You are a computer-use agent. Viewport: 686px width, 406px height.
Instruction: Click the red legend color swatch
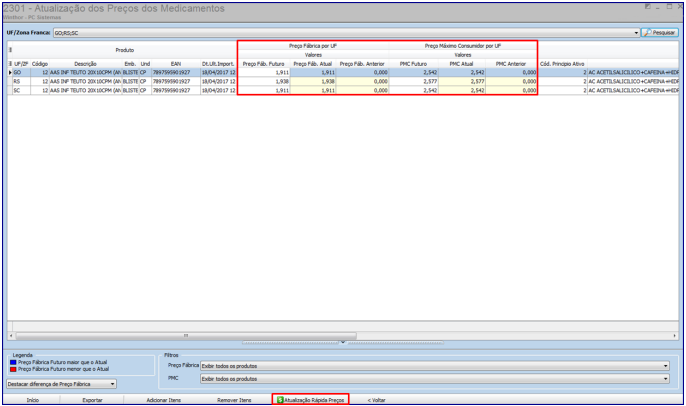coord(13,369)
